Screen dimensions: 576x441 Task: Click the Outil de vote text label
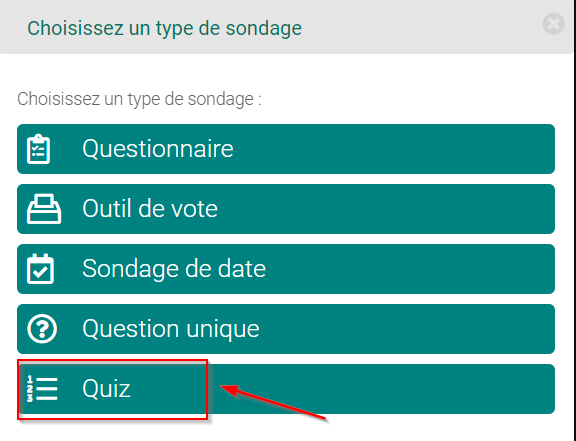pos(150,208)
